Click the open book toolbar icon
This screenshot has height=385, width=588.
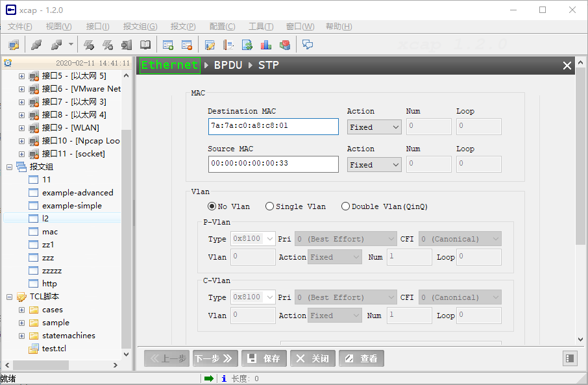[x=145, y=45]
